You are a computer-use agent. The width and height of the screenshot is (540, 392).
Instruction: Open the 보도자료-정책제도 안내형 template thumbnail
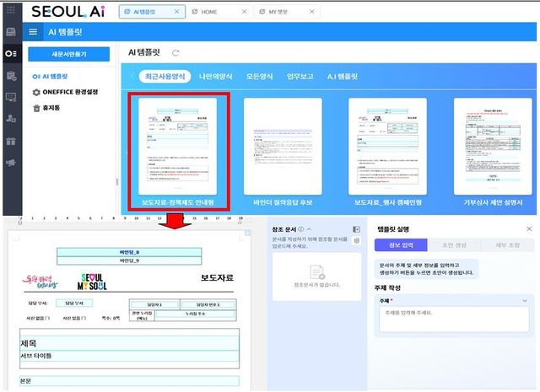tap(178, 147)
